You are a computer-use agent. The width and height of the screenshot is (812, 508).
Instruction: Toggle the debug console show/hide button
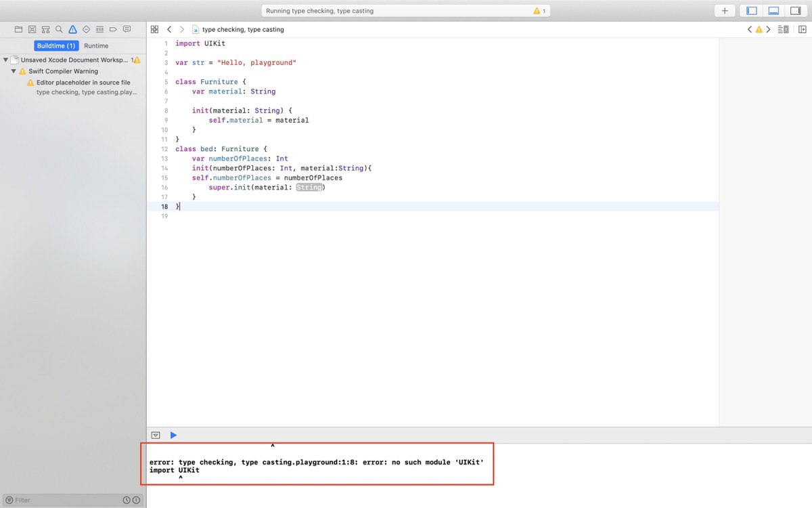pyautogui.click(x=156, y=435)
